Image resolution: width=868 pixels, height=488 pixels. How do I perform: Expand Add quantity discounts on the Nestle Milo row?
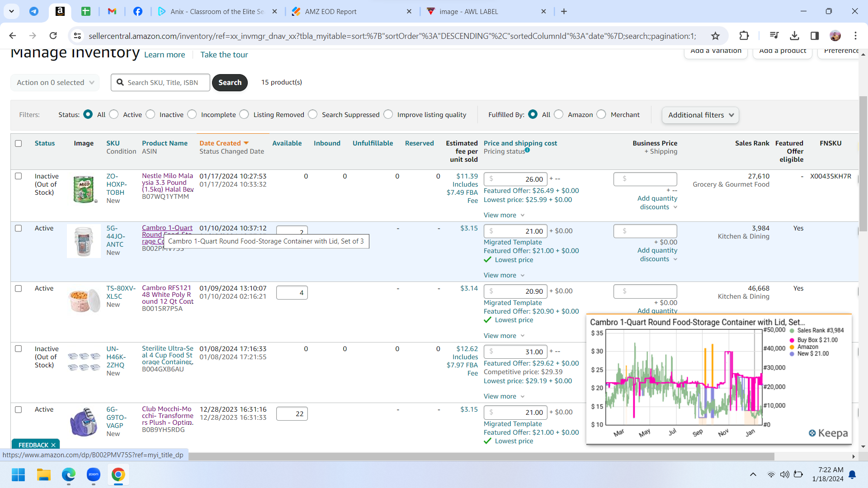(657, 202)
